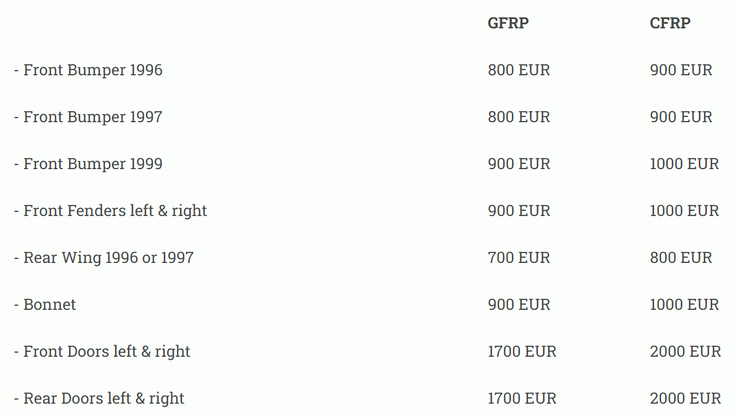
Task: Select the 700 EUR Rear Wing price
Action: click(x=519, y=258)
